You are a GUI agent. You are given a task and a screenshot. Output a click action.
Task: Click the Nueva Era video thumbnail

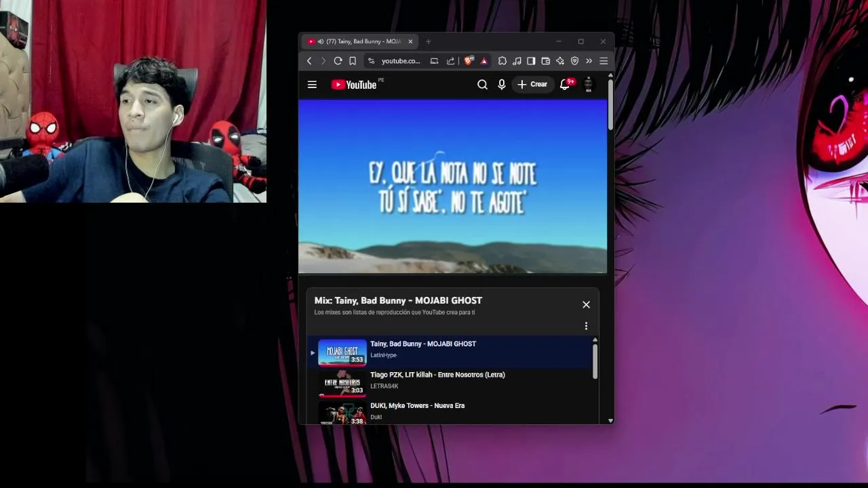(x=342, y=413)
